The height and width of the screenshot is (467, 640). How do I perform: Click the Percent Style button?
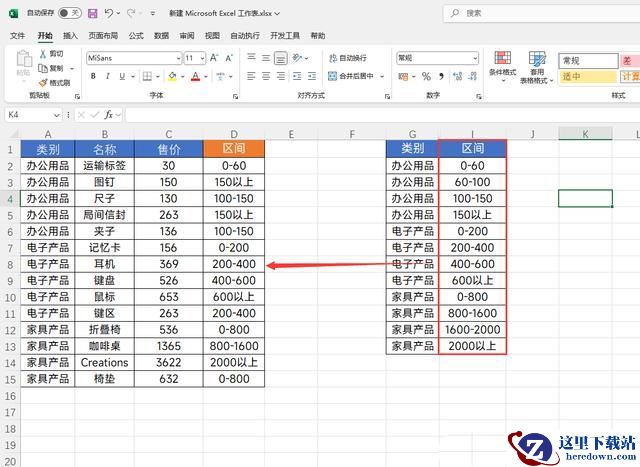427,76
